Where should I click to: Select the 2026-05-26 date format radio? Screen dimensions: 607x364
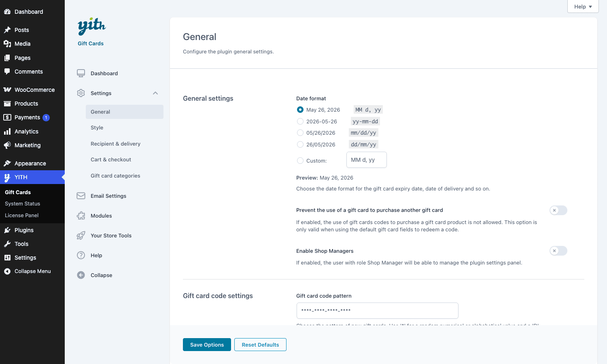(300, 121)
